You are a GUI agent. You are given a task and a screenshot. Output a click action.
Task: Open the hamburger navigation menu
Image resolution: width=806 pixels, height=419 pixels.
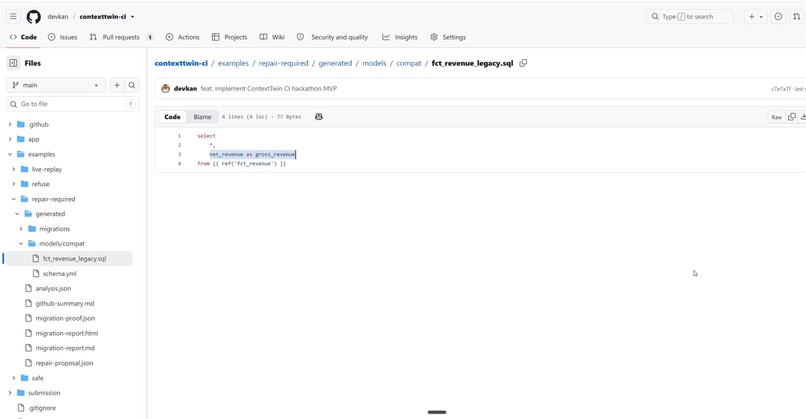pyautogui.click(x=13, y=16)
